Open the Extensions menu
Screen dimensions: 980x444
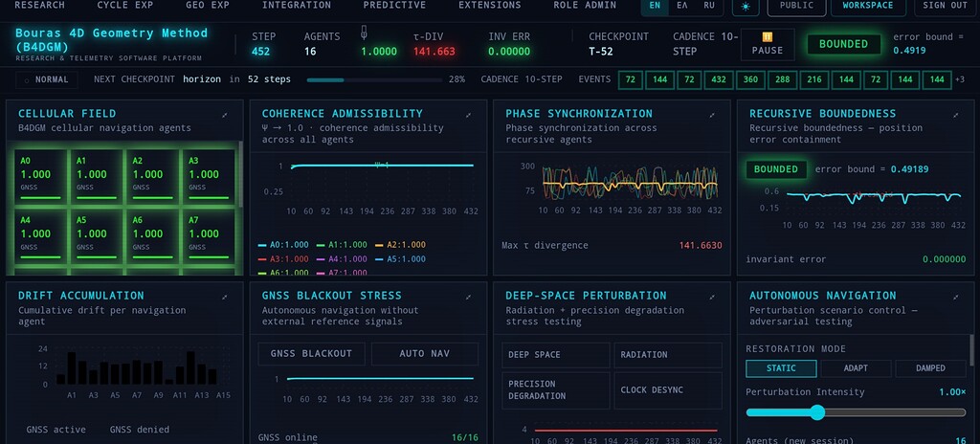click(x=489, y=5)
